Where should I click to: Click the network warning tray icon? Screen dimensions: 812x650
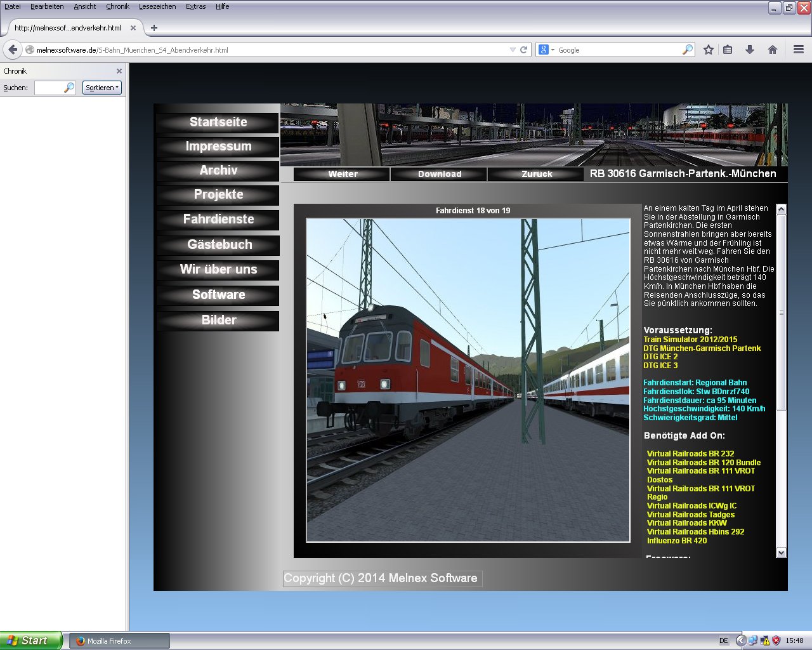tap(766, 640)
